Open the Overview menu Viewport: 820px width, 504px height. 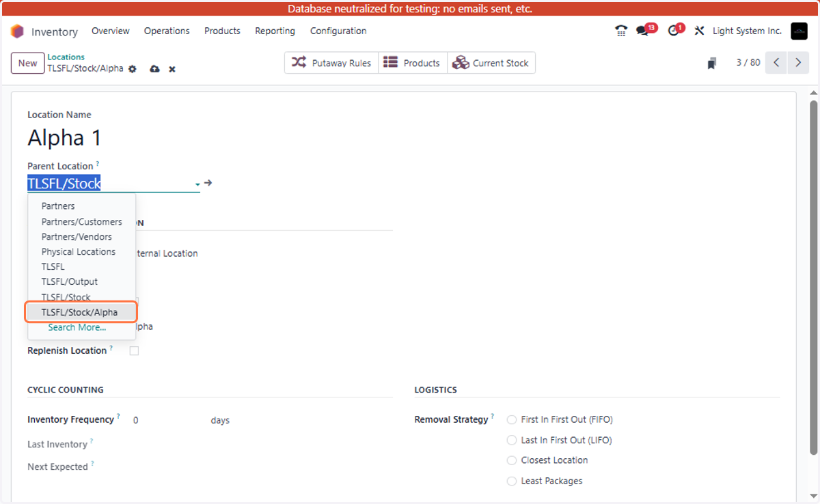click(x=111, y=31)
